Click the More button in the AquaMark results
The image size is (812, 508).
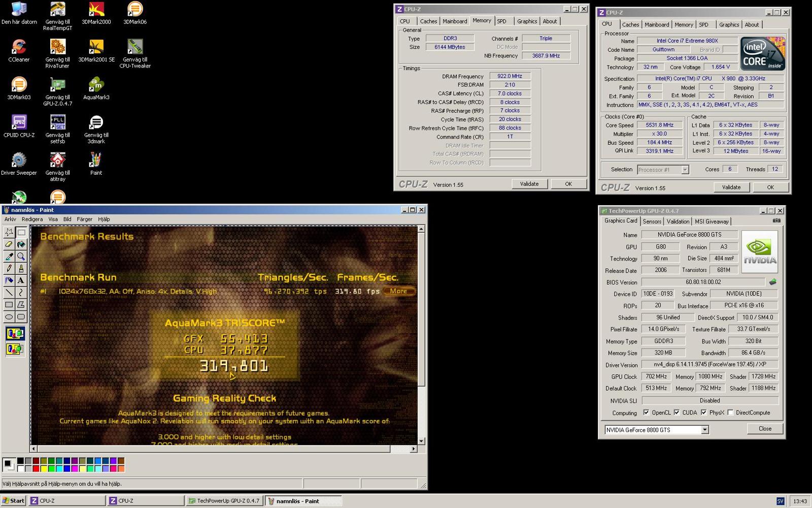click(399, 291)
